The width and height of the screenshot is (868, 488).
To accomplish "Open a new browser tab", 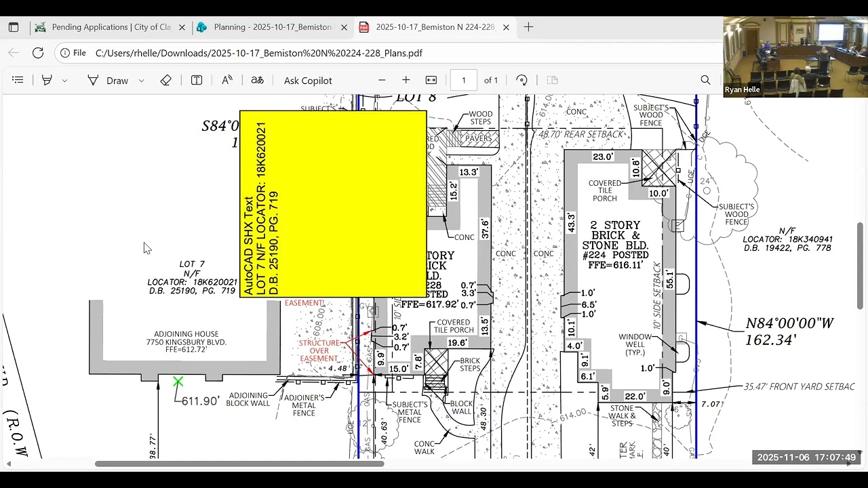I will [x=528, y=27].
